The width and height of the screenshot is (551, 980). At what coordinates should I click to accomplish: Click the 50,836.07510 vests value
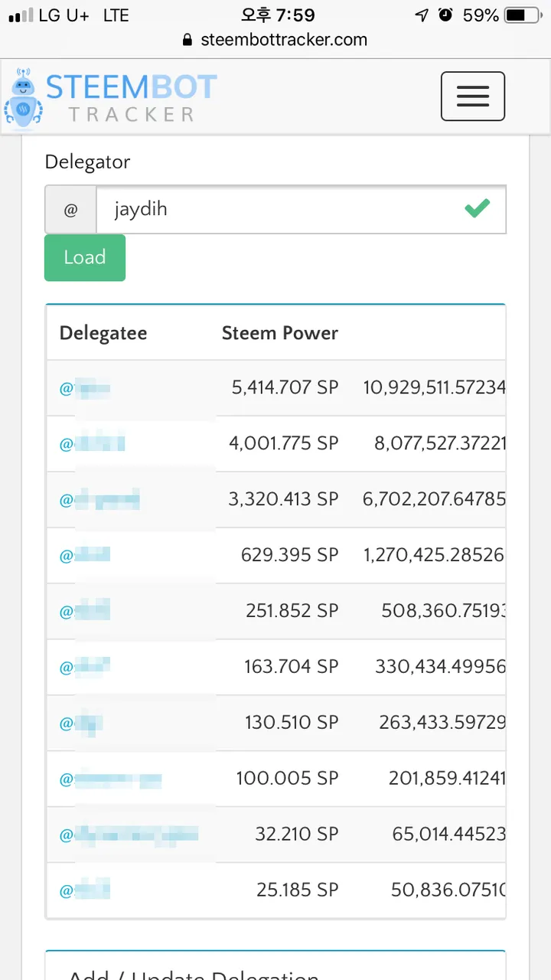click(448, 890)
